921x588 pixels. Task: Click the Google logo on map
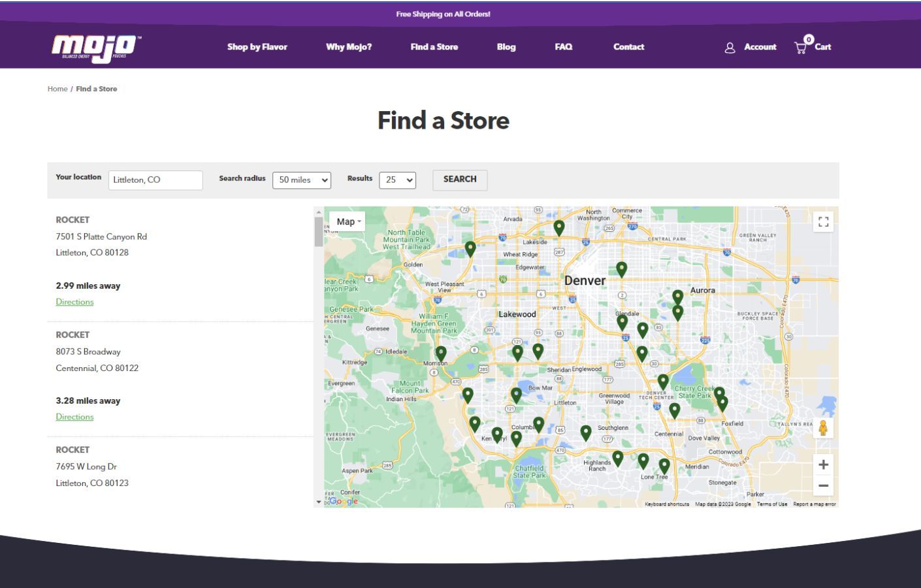344,501
